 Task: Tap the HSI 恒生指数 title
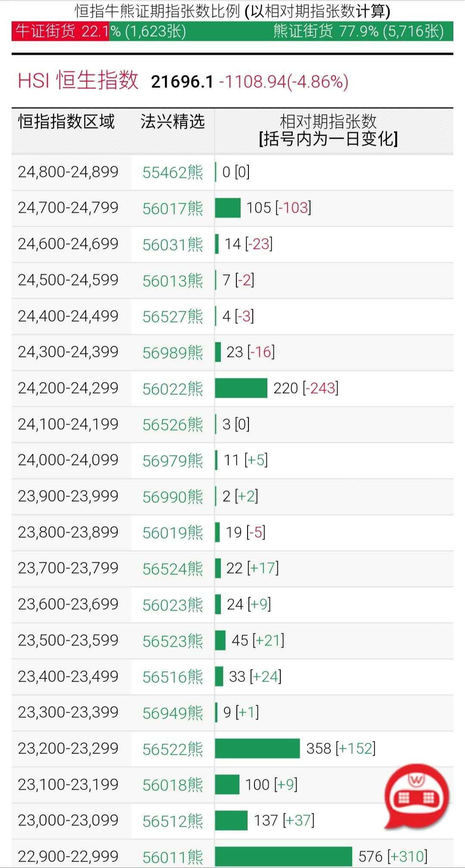[78, 81]
